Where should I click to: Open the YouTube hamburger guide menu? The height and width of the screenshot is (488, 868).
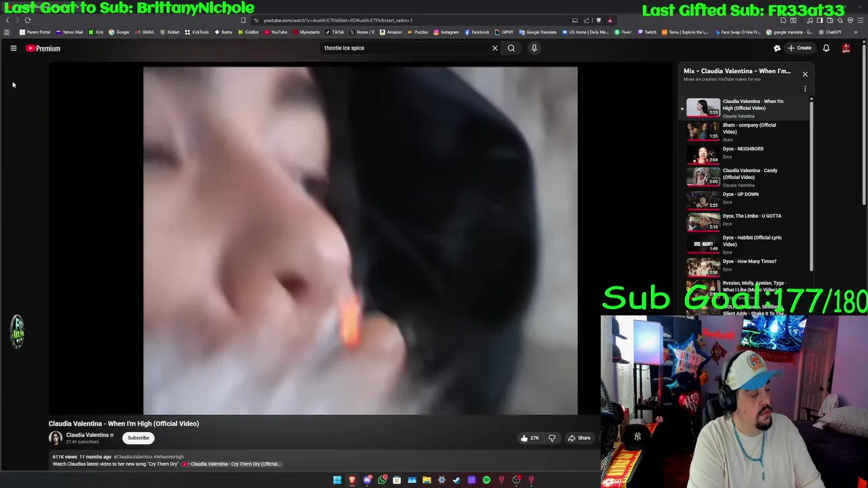(x=14, y=48)
